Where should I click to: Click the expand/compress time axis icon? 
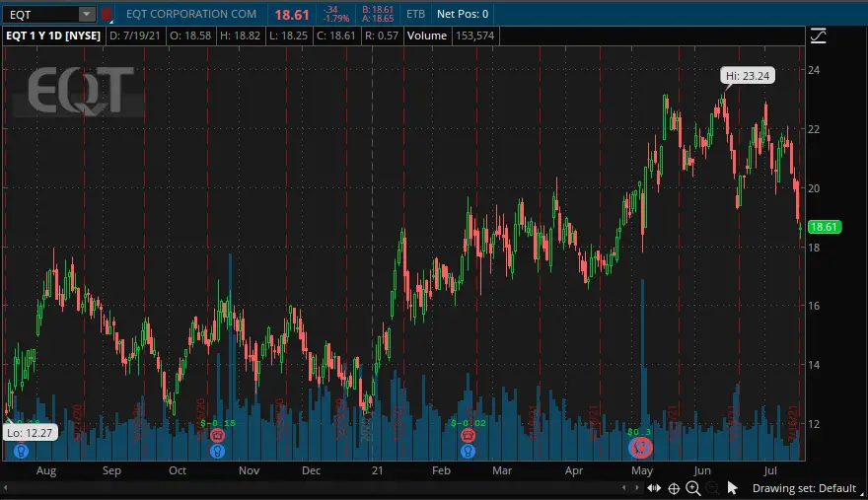click(654, 488)
